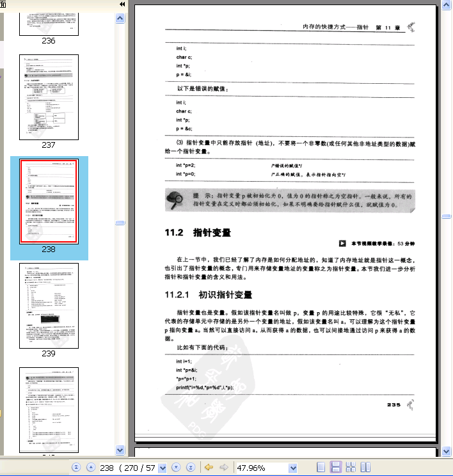Screen dimensions: 453x476
Task: Select page 239 thumbnail
Action: click(x=49, y=306)
